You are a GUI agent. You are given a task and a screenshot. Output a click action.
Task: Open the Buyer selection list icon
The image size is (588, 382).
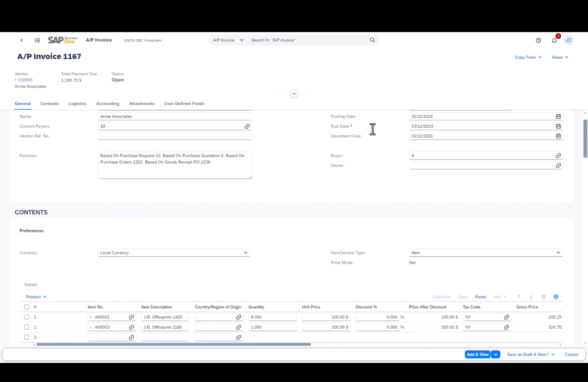tap(558, 156)
